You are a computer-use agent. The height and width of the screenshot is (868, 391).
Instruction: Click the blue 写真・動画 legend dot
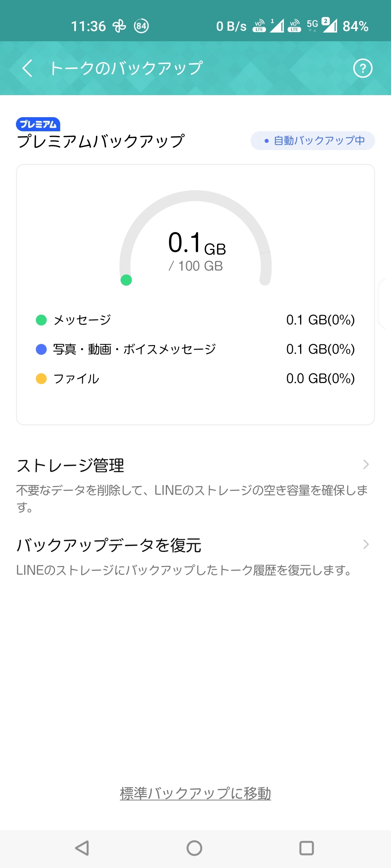click(41, 349)
